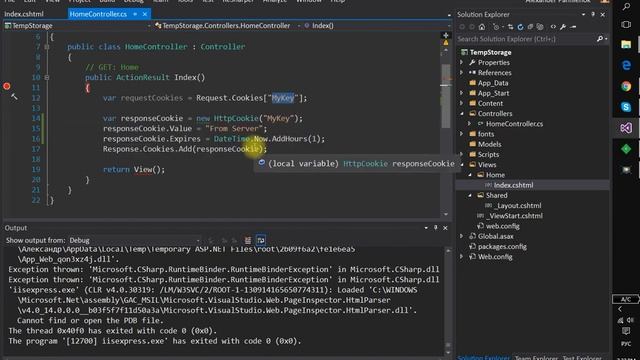
Task: Click Refresh icon in Solution Explorer
Action: coord(520,27)
